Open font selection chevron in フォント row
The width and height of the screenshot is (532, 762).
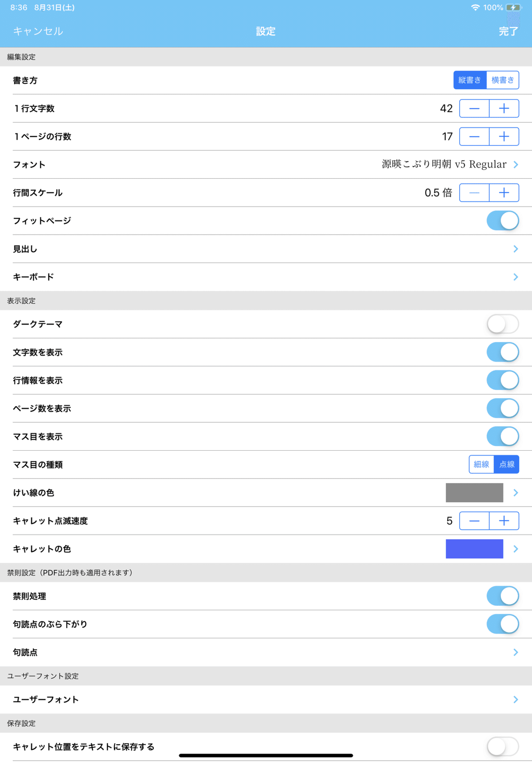tap(516, 165)
